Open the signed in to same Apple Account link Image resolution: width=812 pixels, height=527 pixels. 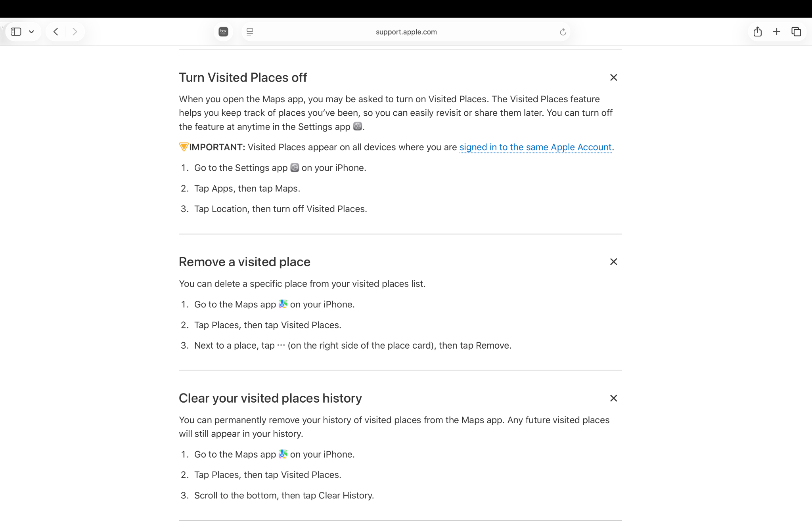[x=535, y=147]
